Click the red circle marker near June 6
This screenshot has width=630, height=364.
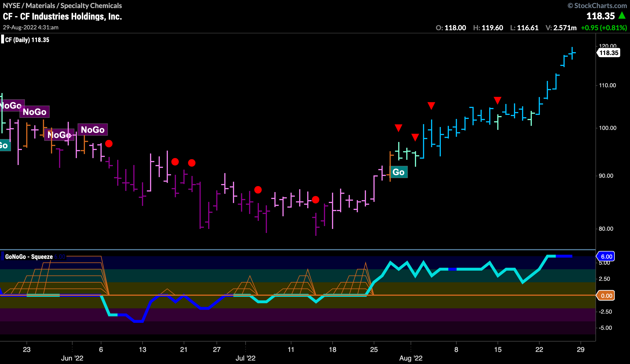click(109, 144)
